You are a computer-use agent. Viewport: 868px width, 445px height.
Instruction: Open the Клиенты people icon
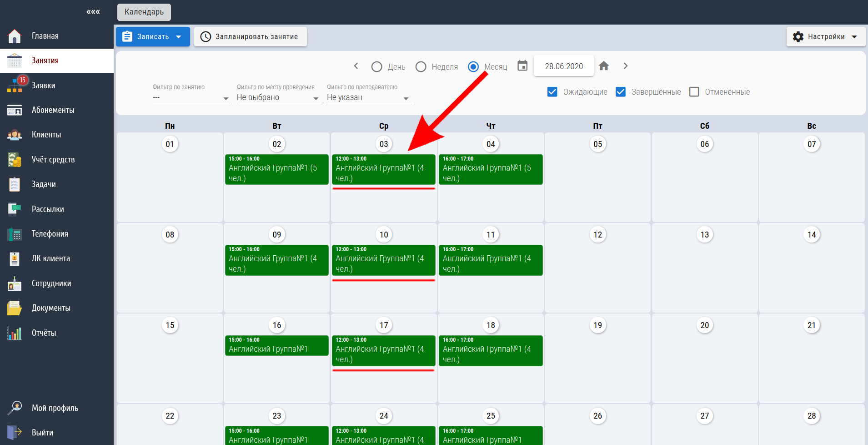[x=15, y=135]
